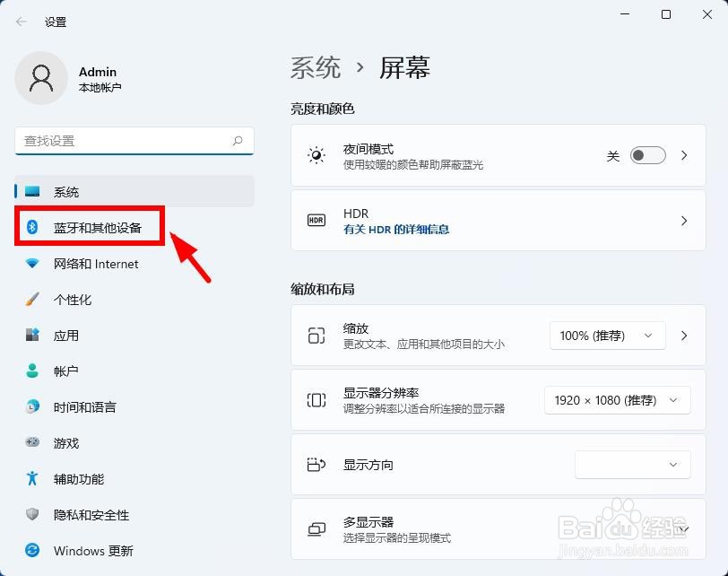Select 辅助功能 in the sidebar

pos(134,478)
